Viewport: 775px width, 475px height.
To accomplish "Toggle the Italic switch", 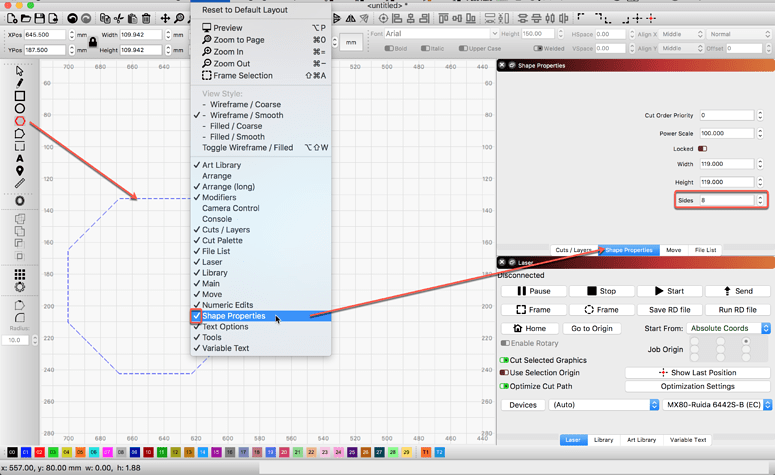I will tap(425, 48).
